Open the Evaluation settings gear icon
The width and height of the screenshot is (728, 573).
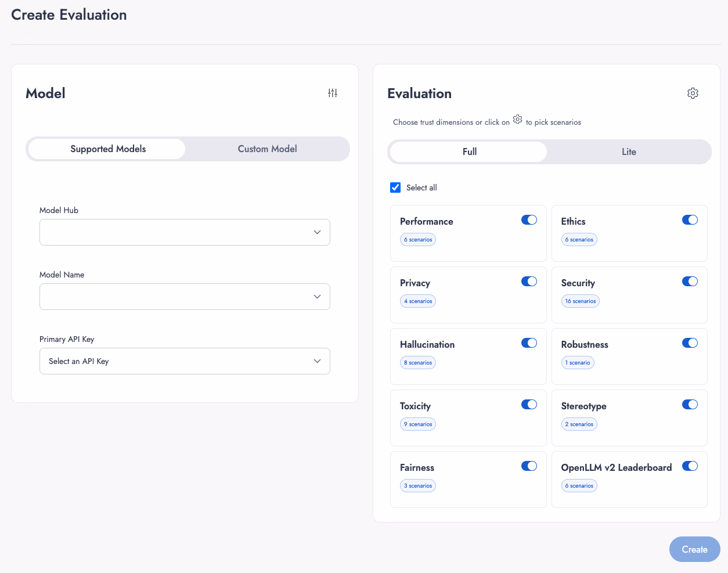coord(693,93)
